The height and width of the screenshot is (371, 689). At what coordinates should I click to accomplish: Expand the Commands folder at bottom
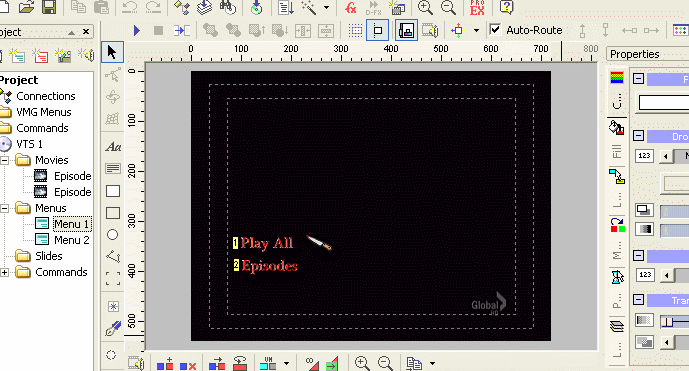coord(4,273)
